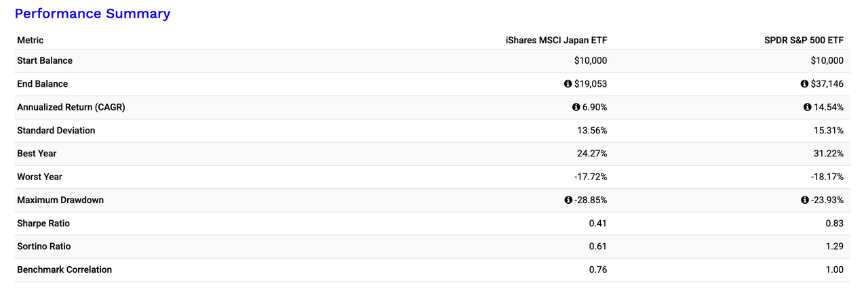Select the Sharpe Ratio row label
This screenshot has height=300, width=868.
coord(43,223)
